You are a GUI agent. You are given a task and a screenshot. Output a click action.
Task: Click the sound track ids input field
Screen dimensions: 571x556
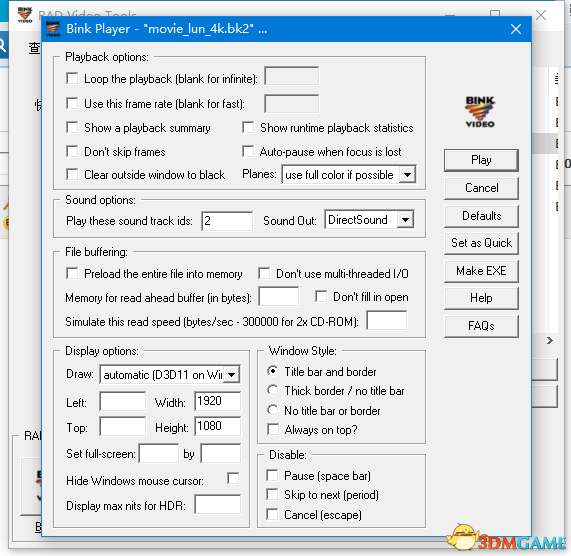pos(227,221)
